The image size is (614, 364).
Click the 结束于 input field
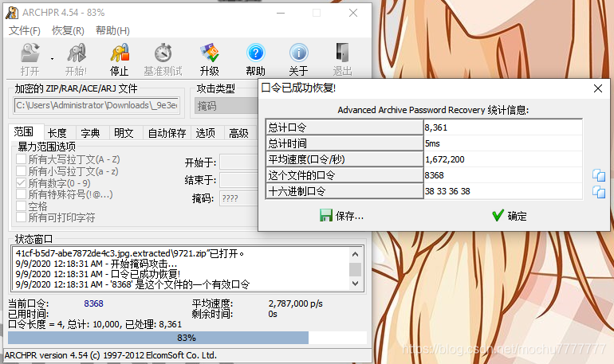click(238, 180)
